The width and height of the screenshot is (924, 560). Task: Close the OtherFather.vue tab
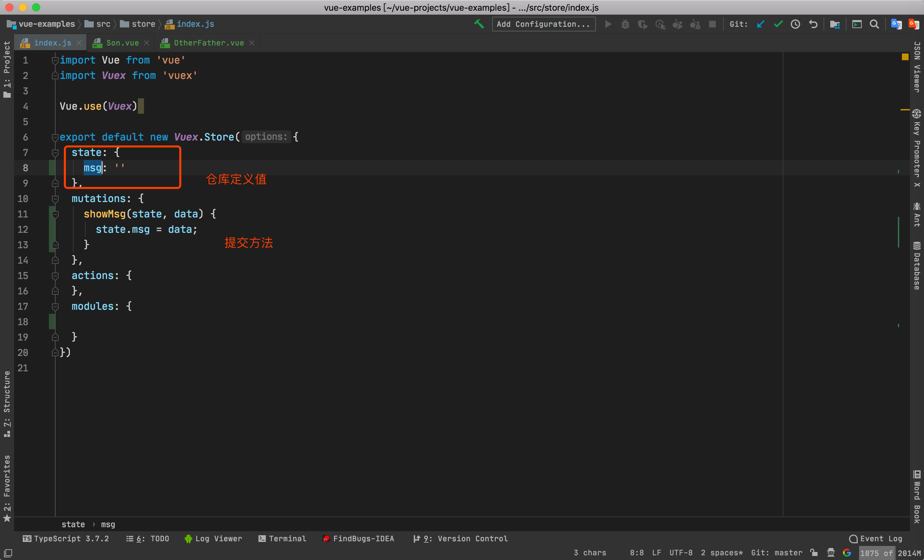[252, 43]
